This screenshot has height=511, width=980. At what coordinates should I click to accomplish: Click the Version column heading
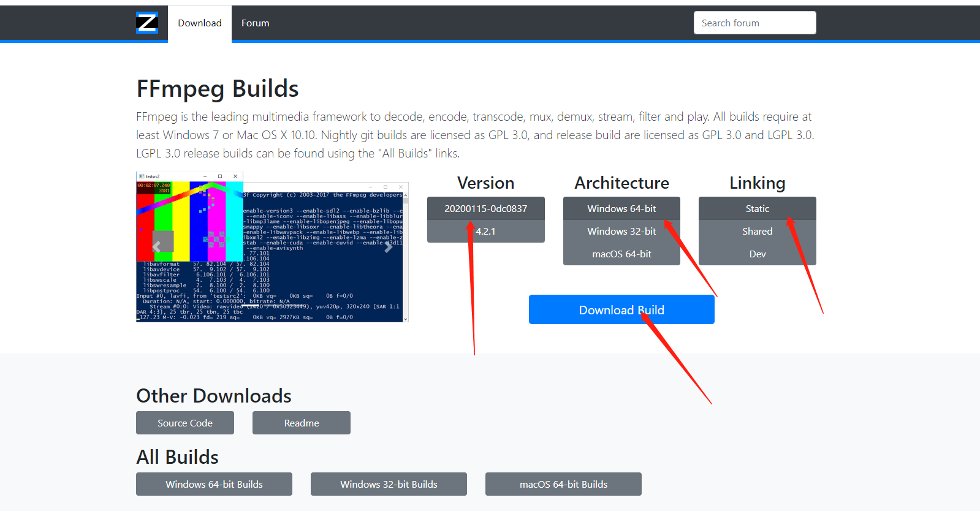pyautogui.click(x=485, y=183)
